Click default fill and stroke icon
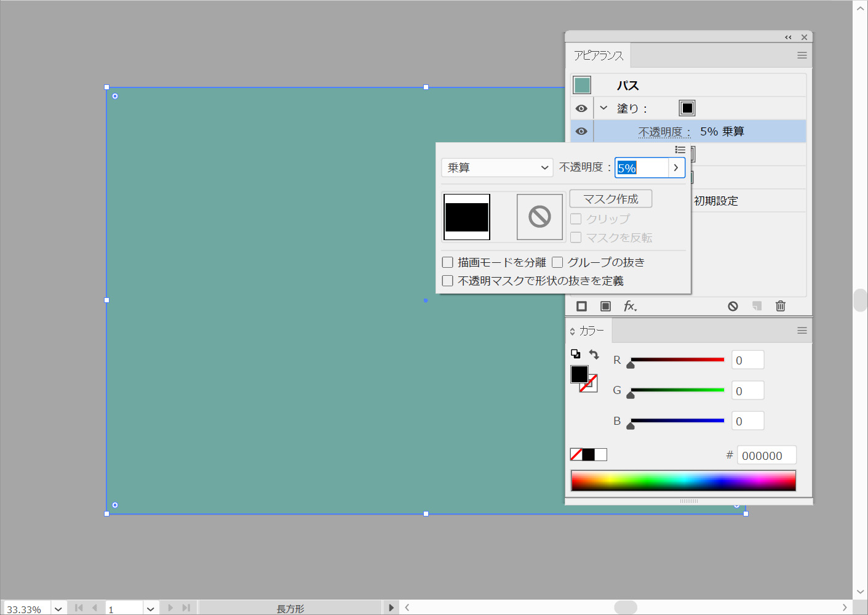 click(575, 354)
